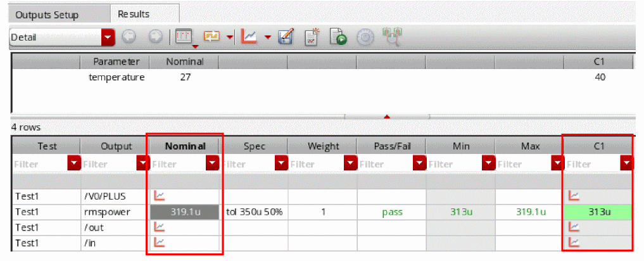Click the document with green play icon
Viewport: 644px width, 261px height.
[x=338, y=37]
